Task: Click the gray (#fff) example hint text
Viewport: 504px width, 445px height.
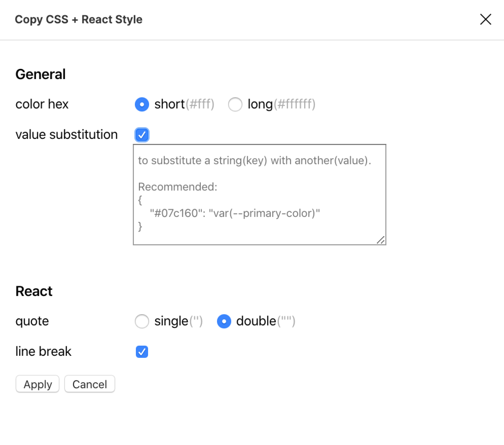Action: pyautogui.click(x=200, y=104)
